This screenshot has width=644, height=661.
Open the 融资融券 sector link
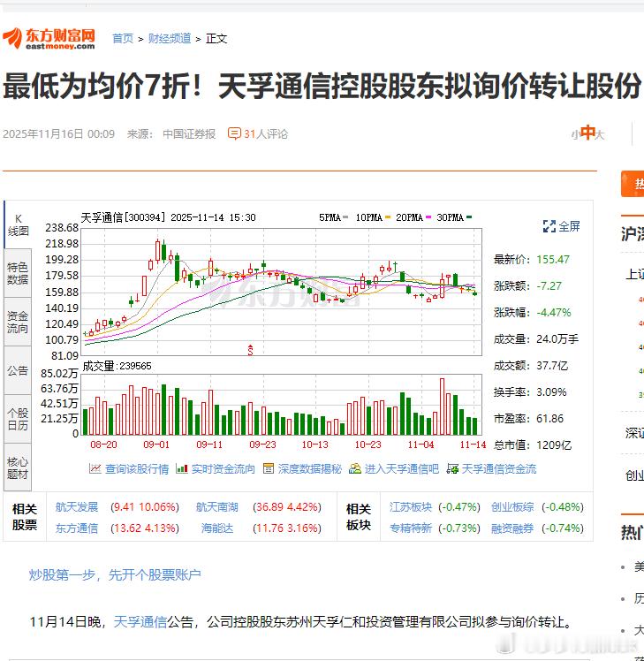[x=512, y=528]
